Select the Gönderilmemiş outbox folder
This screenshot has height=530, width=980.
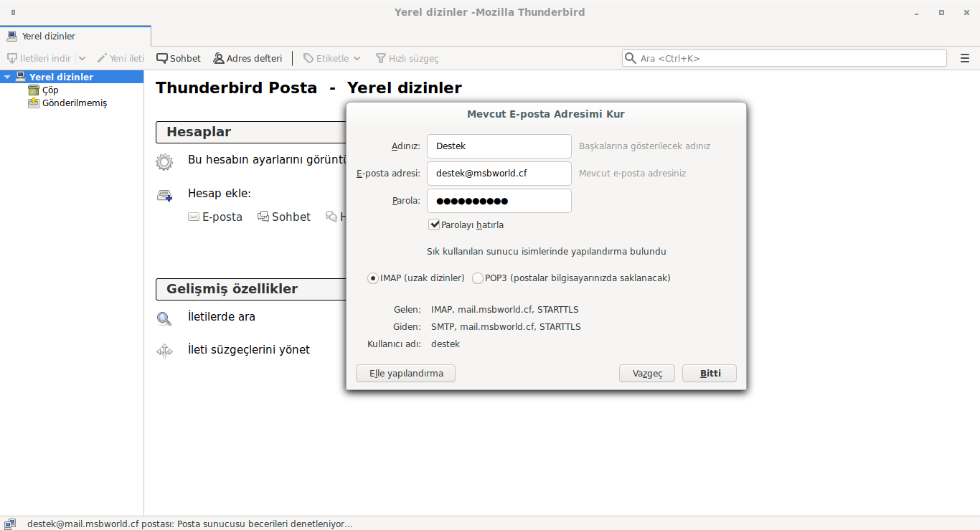pyautogui.click(x=75, y=103)
